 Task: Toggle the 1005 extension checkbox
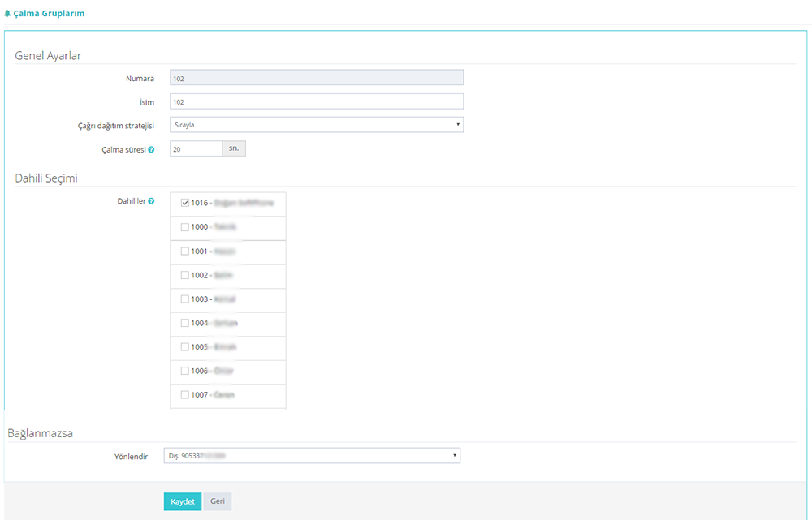click(x=185, y=347)
